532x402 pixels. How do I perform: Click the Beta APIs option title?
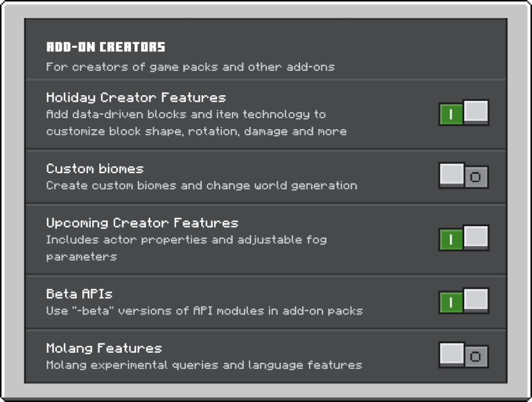[79, 294]
